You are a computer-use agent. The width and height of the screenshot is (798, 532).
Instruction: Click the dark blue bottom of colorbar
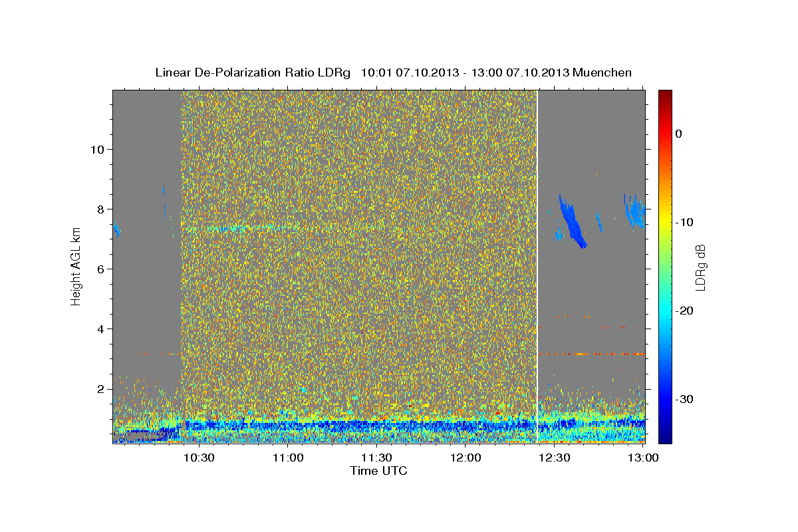(665, 436)
